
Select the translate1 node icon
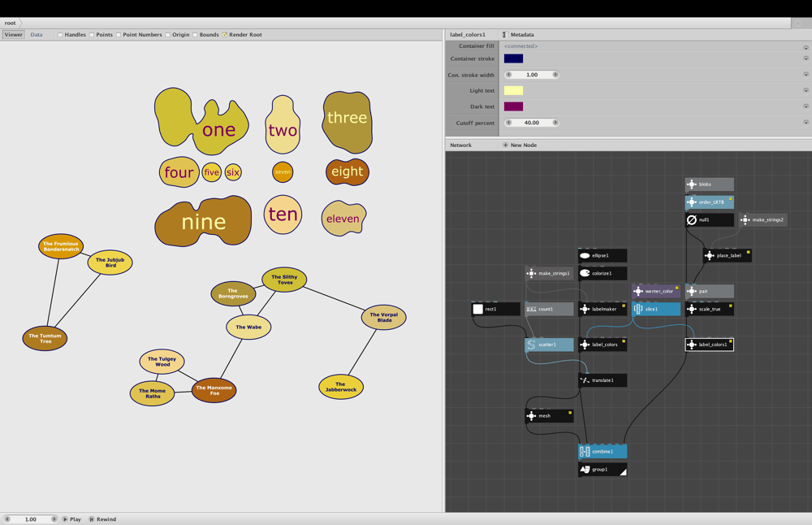(585, 380)
